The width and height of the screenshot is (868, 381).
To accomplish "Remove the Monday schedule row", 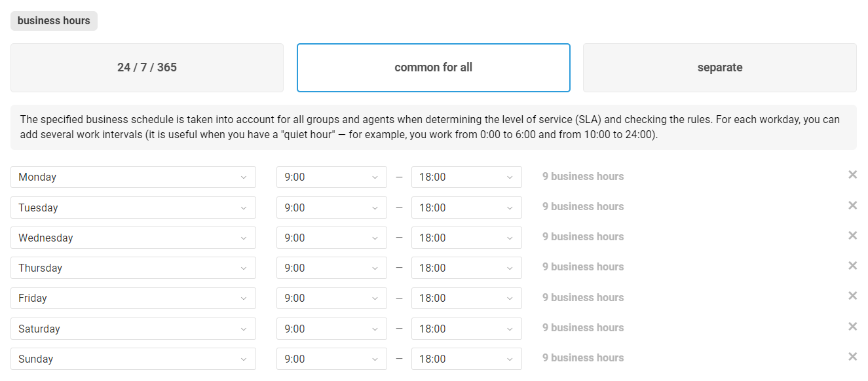I will click(852, 175).
